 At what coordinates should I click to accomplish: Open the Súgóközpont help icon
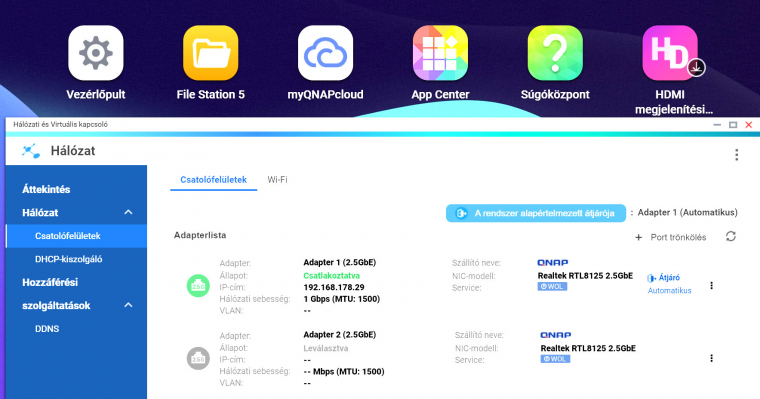click(x=555, y=53)
